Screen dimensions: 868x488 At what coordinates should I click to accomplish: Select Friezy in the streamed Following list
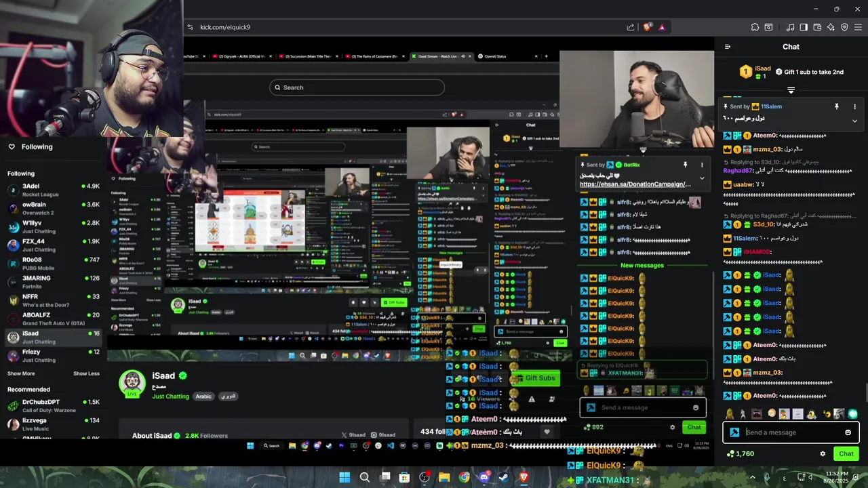pos(54,355)
